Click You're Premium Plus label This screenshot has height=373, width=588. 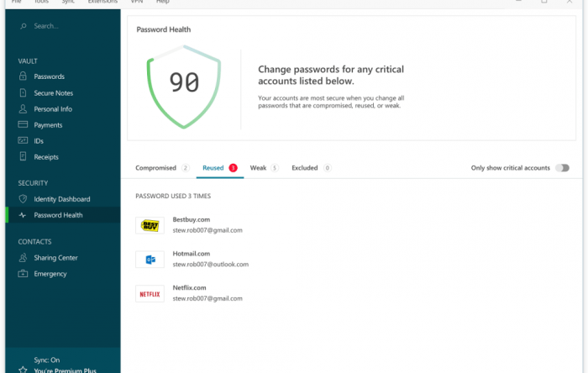pyautogui.click(x=65, y=370)
